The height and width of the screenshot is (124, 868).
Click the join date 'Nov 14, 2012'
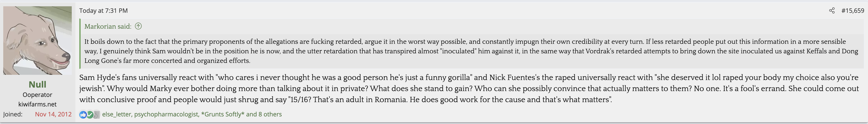(x=53, y=114)
